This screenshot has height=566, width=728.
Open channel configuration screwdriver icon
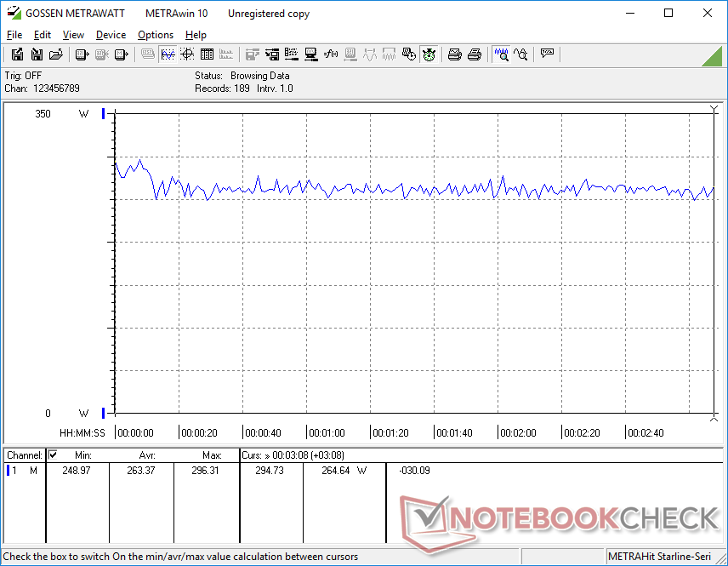coord(292,54)
